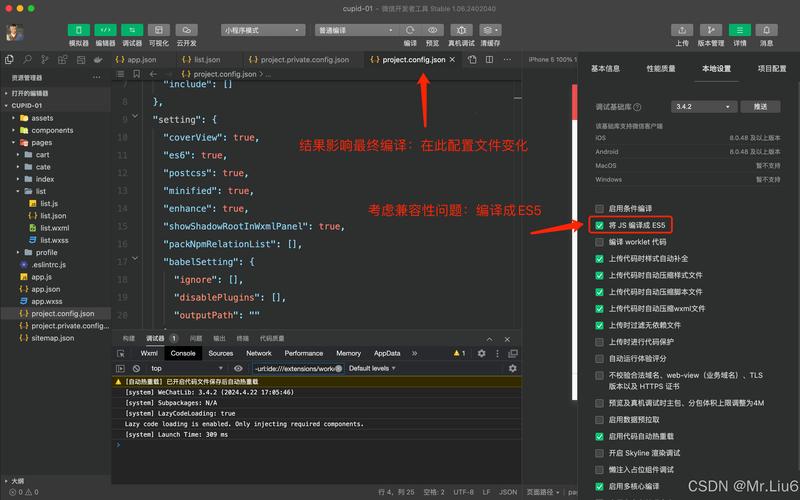
Task: Uncheck 上传时过滤无依赖文件
Action: [599, 326]
